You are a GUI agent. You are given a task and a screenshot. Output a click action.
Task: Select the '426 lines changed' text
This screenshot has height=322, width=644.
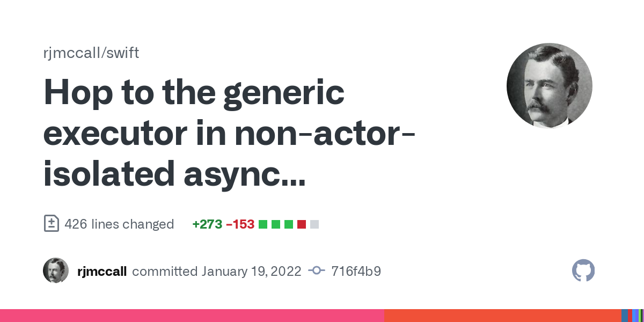[119, 224]
